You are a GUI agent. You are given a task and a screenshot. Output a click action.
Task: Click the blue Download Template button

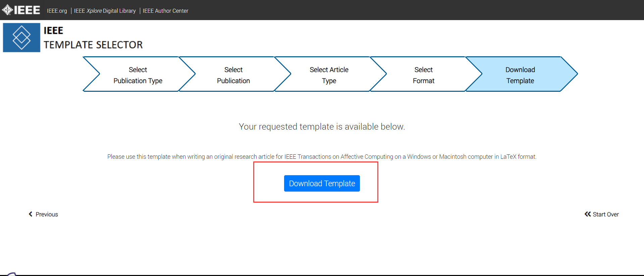point(322,184)
